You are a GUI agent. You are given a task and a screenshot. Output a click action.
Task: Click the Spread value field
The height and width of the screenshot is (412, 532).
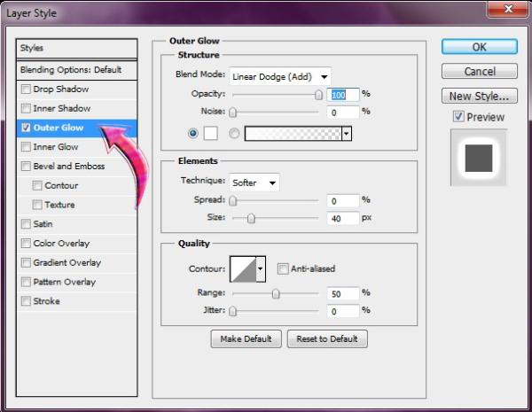[342, 201]
